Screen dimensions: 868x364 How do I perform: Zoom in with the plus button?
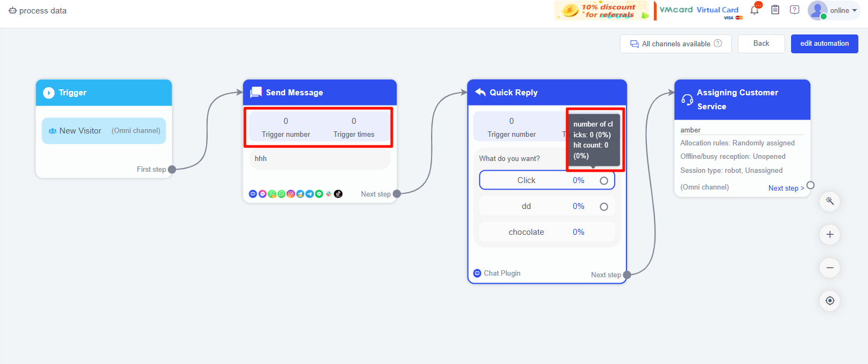tap(830, 235)
